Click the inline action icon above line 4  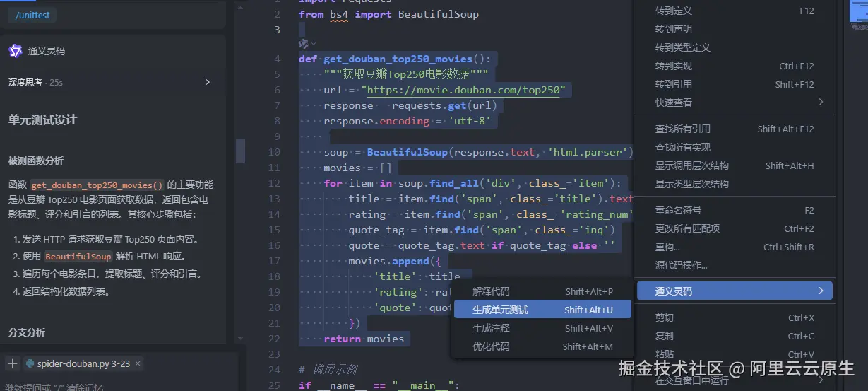click(304, 43)
